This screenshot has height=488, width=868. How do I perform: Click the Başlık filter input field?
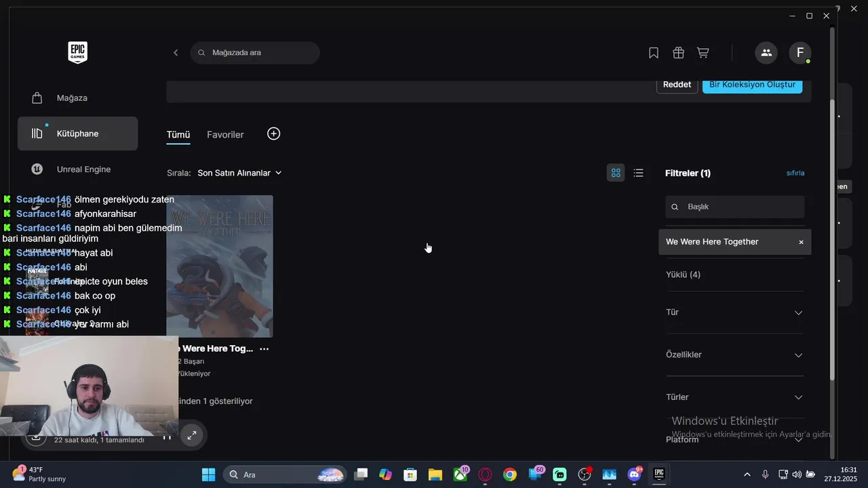click(735, 207)
